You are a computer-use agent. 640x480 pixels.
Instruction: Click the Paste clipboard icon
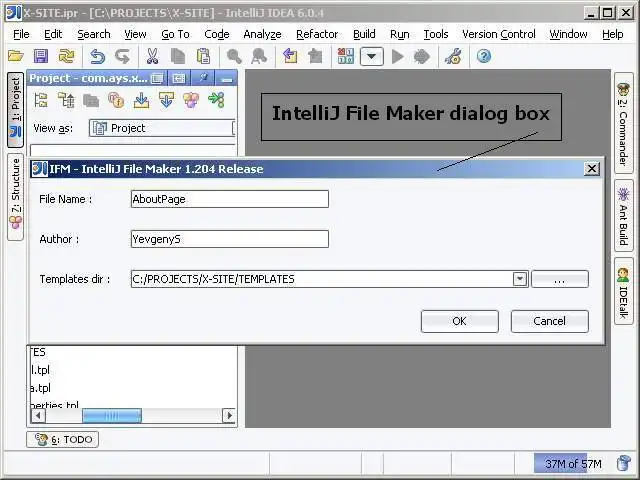pyautogui.click(x=203, y=56)
